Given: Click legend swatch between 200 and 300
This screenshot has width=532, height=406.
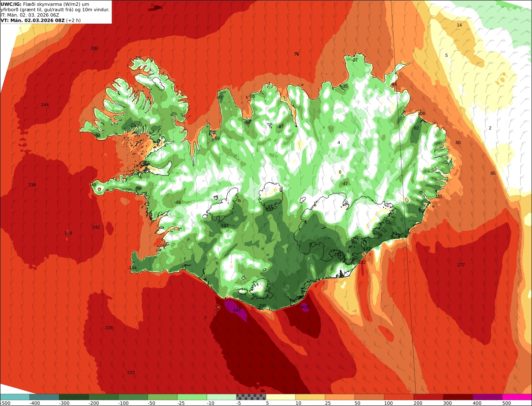Looking at the screenshot, I should (x=429, y=397).
